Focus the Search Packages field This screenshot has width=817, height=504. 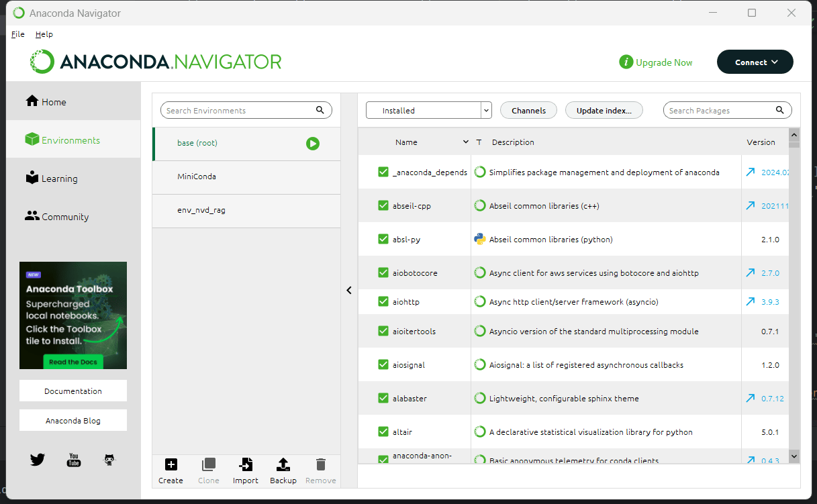[728, 110]
